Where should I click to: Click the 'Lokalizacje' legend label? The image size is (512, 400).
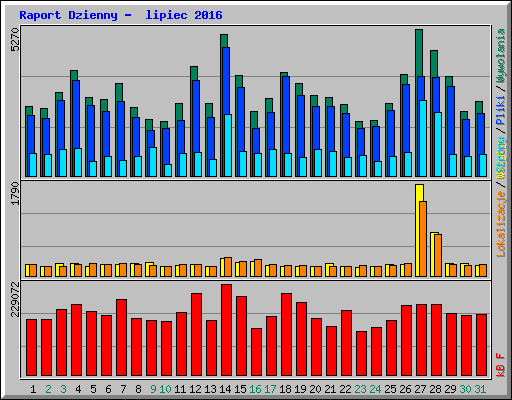coord(501,223)
